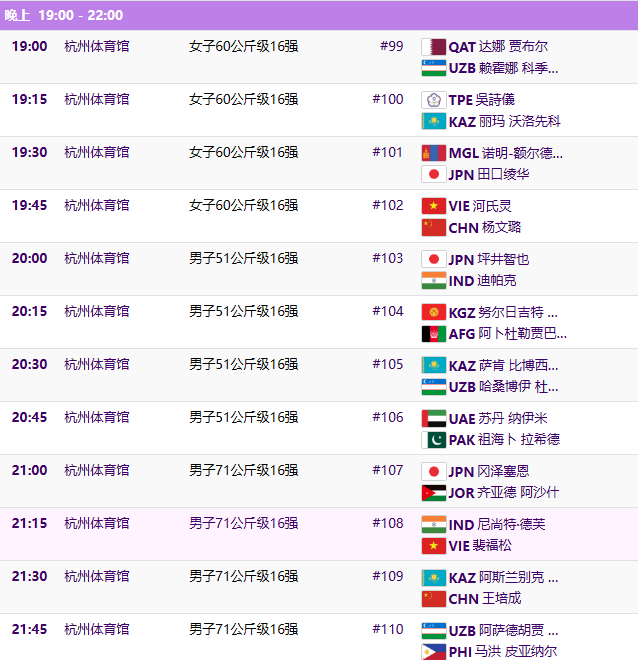The width and height of the screenshot is (638, 660).
Task: Click the Mongolia flag next to MGL
Action: tap(433, 153)
